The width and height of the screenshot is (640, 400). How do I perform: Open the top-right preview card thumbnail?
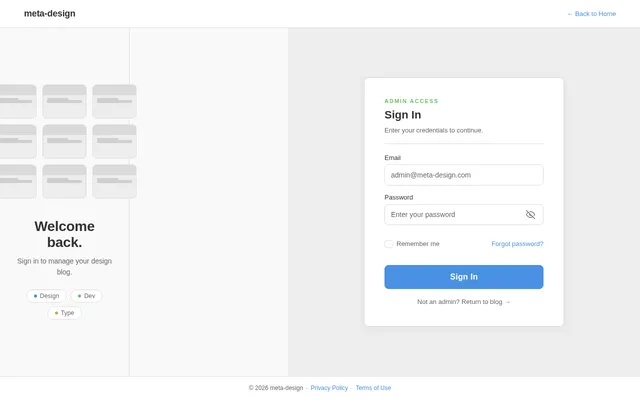[x=114, y=101]
